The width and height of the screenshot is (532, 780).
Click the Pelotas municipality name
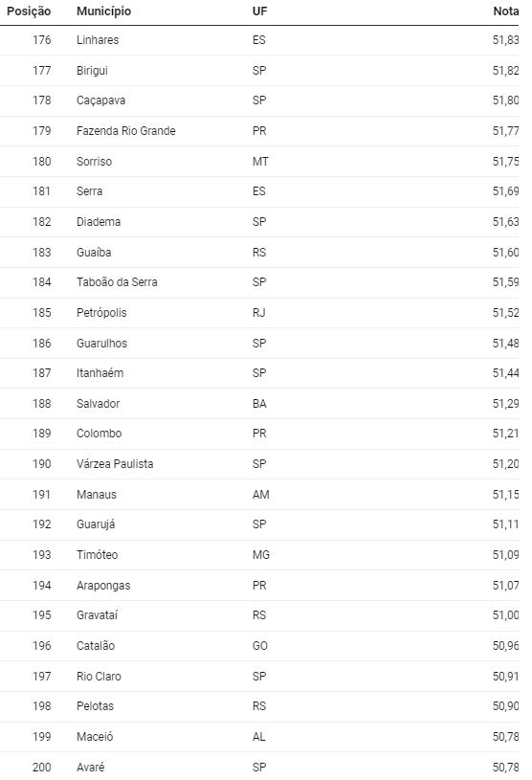pyautogui.click(x=95, y=706)
